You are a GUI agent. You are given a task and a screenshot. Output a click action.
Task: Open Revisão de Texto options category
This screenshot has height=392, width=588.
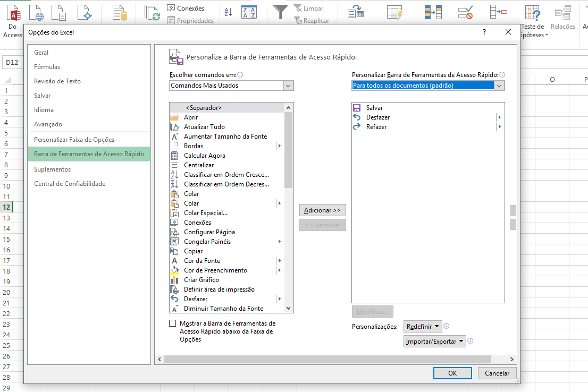88,81
